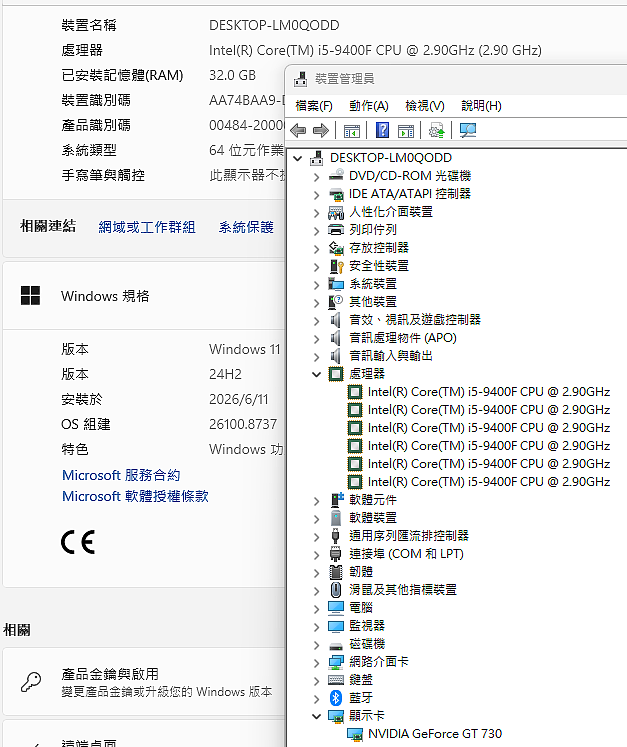Click the 24H2 version value

(225, 374)
